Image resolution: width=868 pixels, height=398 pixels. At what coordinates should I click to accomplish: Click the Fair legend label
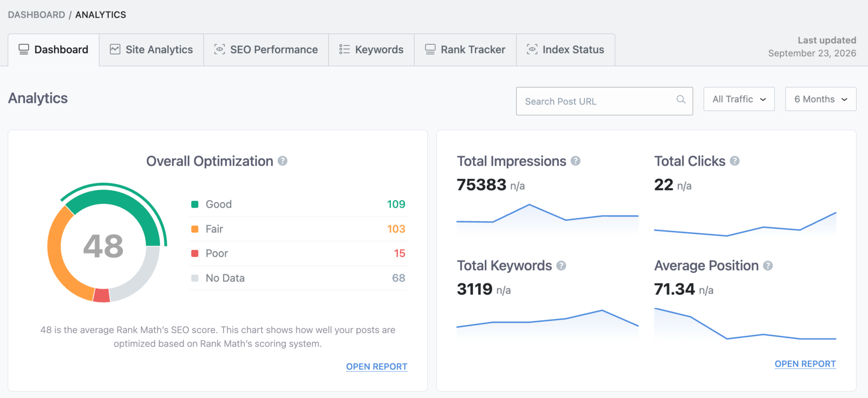click(214, 229)
